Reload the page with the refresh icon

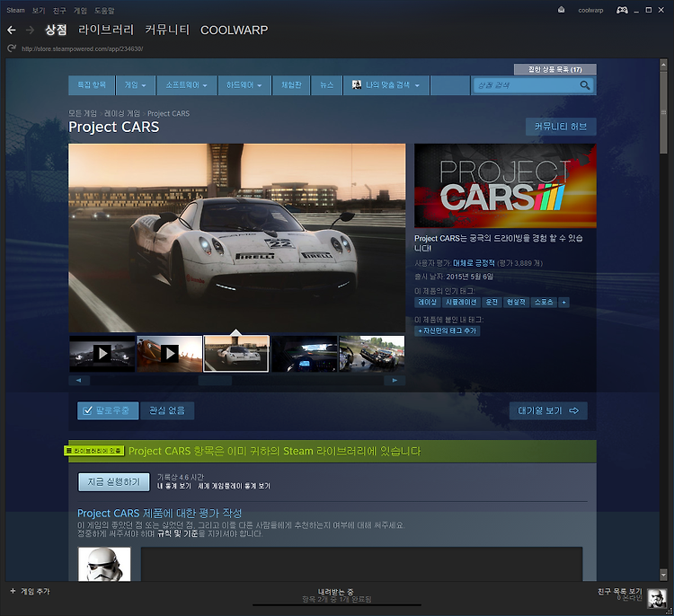(x=12, y=48)
